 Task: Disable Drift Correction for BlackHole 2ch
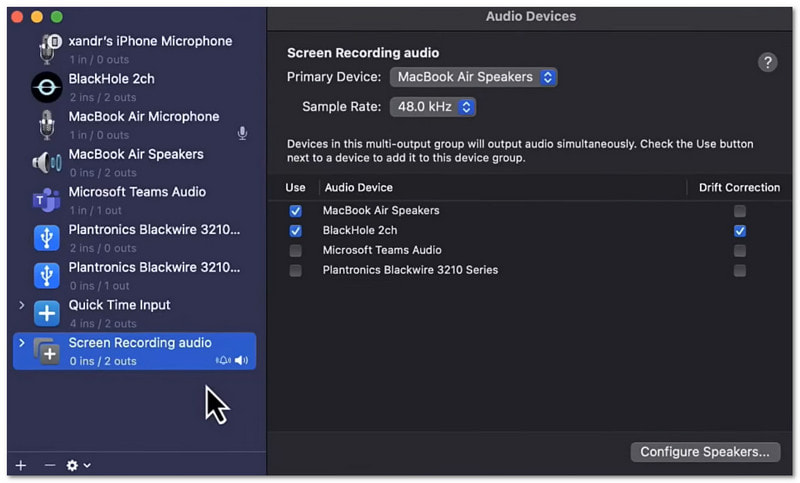pyautogui.click(x=740, y=231)
